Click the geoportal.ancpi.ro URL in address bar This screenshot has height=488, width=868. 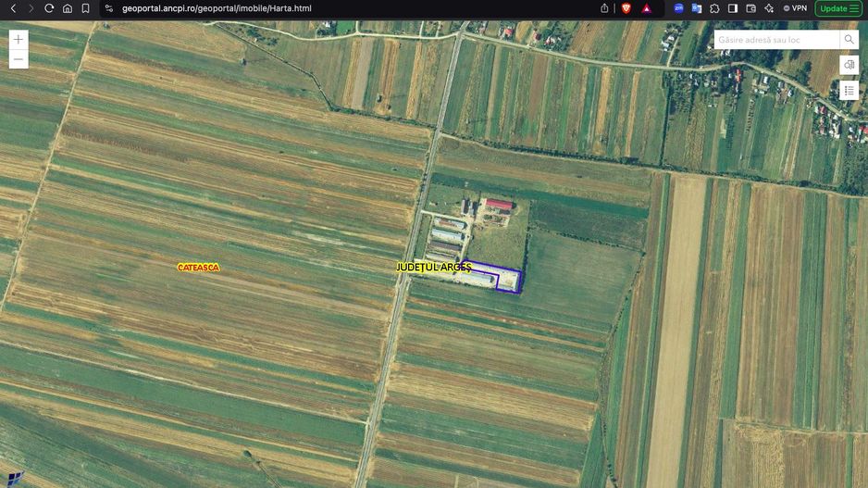tap(217, 8)
